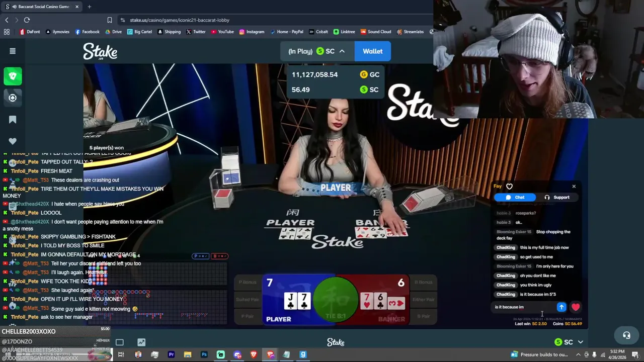The width and height of the screenshot is (644, 362).
Task: Bet on PLAYER blue area
Action: coord(289,300)
